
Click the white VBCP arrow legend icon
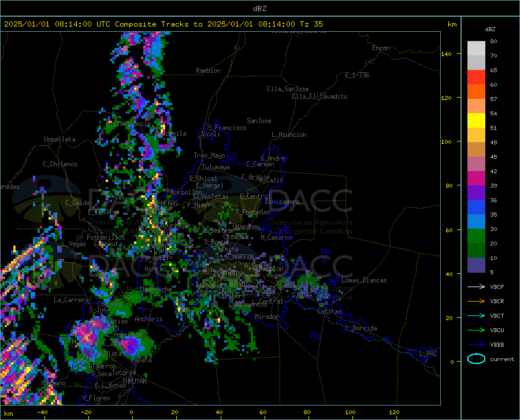pyautogui.click(x=476, y=287)
